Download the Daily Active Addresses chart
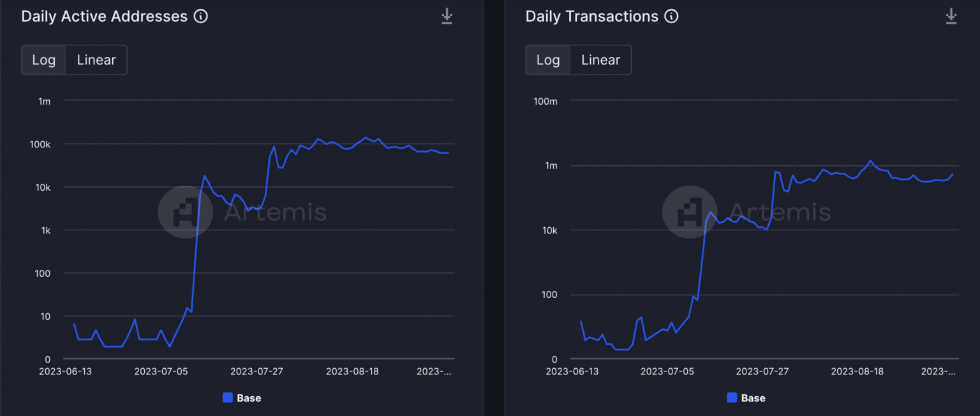The height and width of the screenshot is (416, 980). (447, 17)
